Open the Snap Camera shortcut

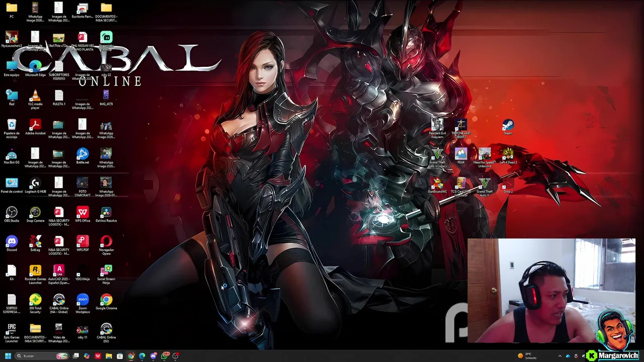pos(35,214)
